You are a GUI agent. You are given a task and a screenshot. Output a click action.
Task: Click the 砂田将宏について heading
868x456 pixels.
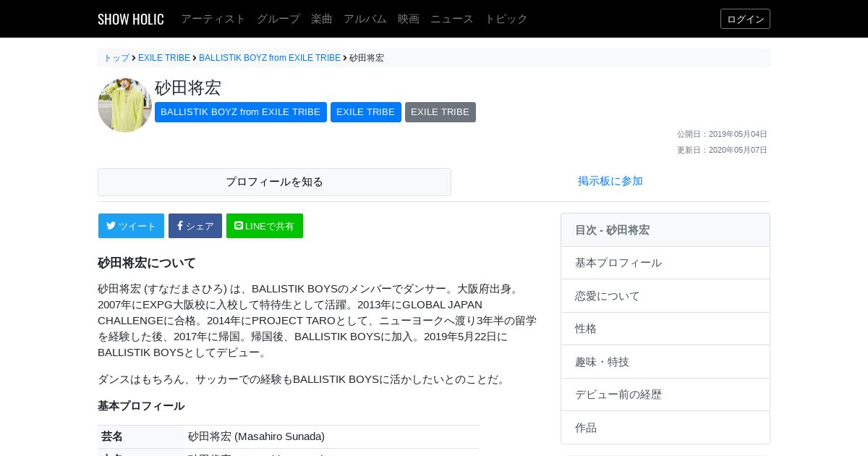pos(147,263)
